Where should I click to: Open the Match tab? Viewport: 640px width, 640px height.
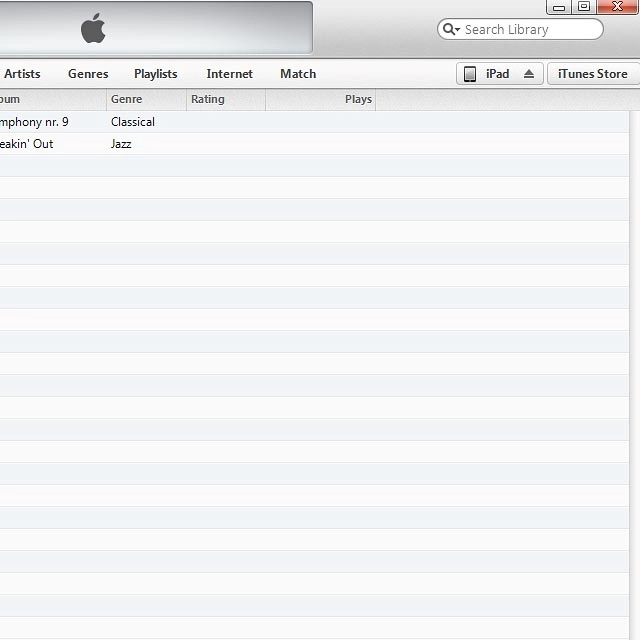298,74
